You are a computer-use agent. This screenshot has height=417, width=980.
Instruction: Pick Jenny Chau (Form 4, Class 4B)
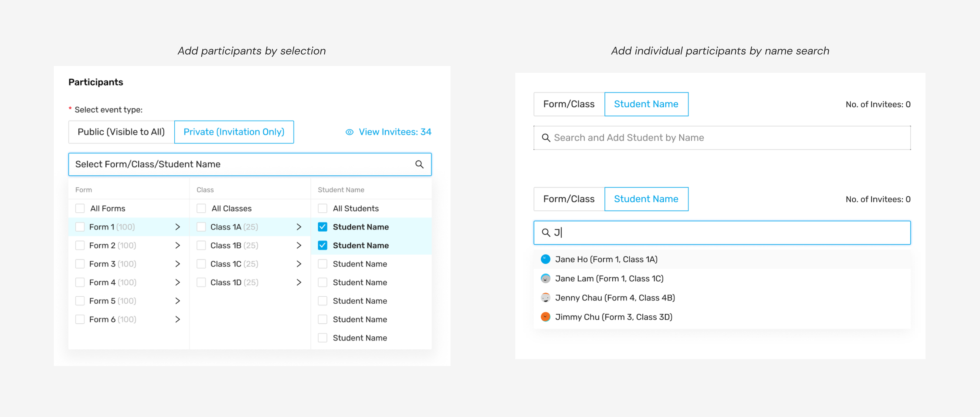[x=722, y=298]
